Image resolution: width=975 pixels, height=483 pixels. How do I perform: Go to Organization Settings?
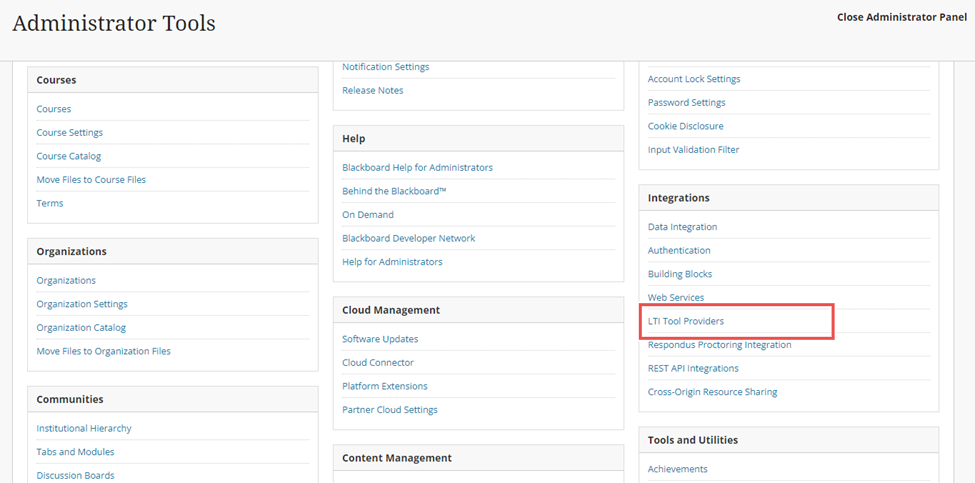[x=82, y=304]
